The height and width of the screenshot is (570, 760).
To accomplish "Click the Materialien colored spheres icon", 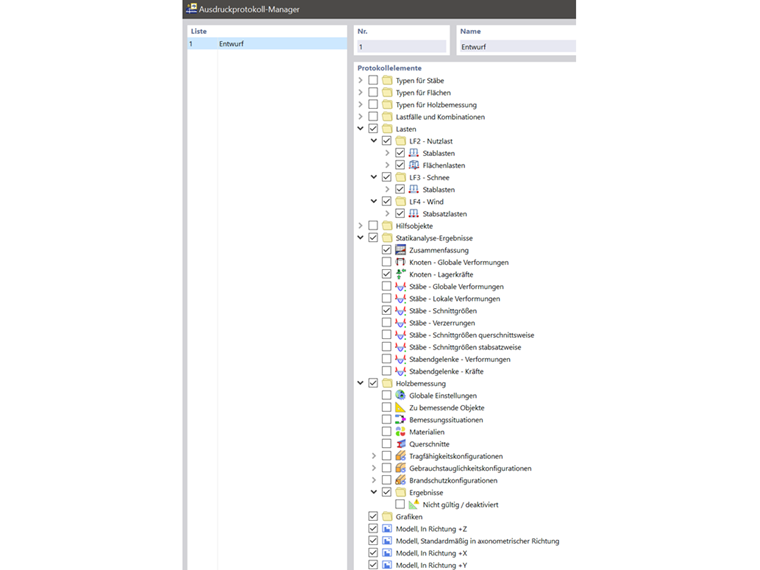I will point(400,432).
